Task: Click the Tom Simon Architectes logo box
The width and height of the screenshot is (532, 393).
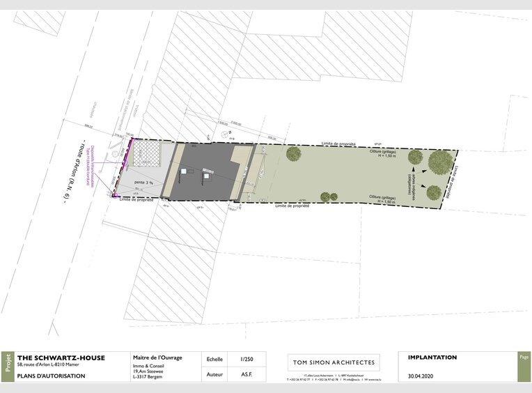Action: (333, 362)
